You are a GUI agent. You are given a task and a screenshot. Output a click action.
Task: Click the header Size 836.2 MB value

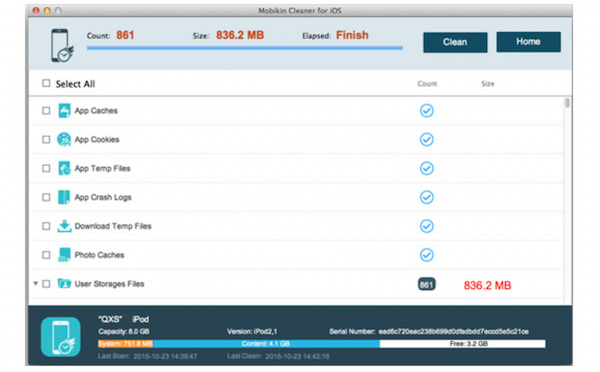point(240,35)
